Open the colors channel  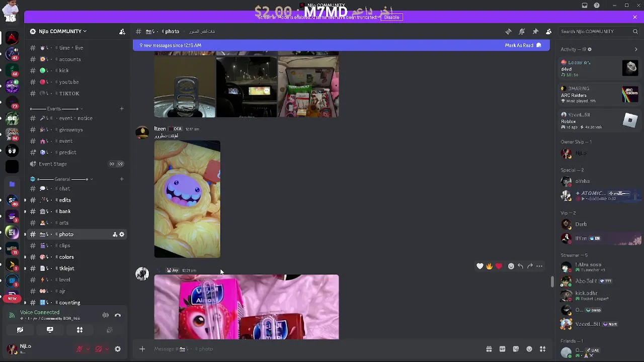coord(76,257)
